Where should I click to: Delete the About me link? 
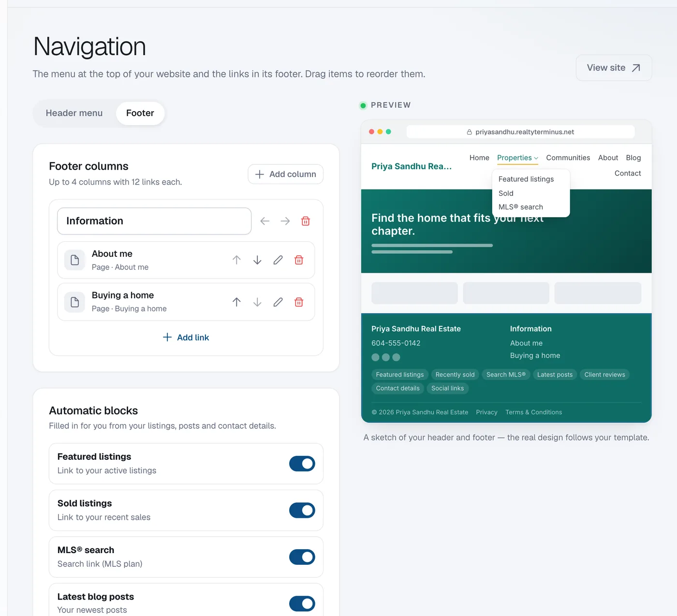(299, 260)
